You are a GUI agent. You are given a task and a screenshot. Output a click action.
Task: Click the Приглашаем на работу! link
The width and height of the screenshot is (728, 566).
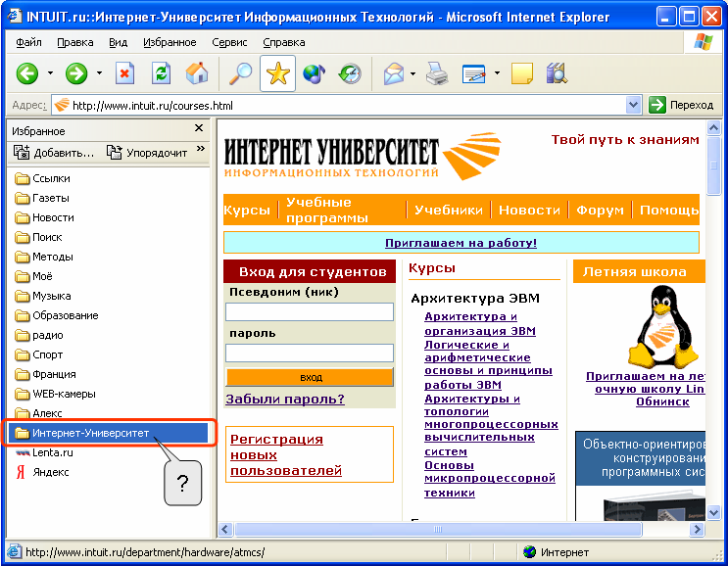[461, 243]
